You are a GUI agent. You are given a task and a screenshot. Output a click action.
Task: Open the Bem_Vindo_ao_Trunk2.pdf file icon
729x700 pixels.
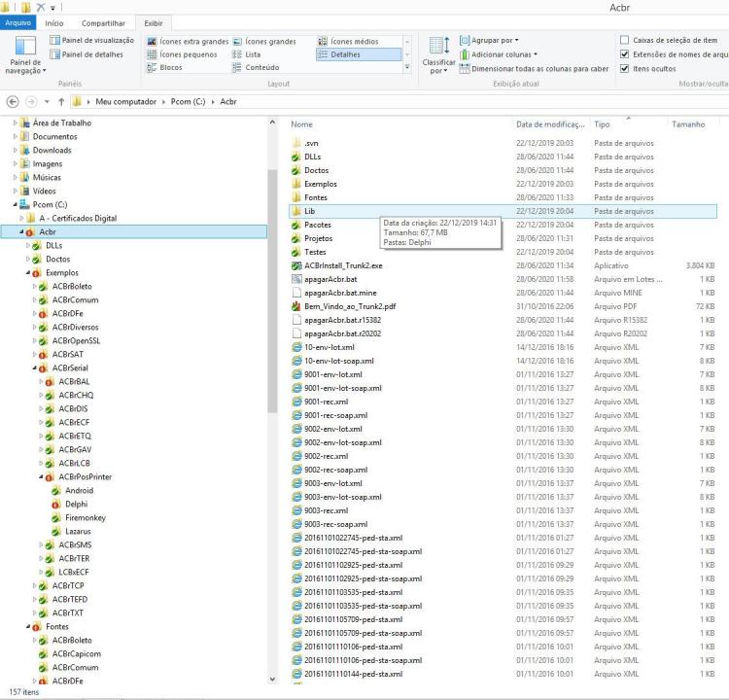296,306
